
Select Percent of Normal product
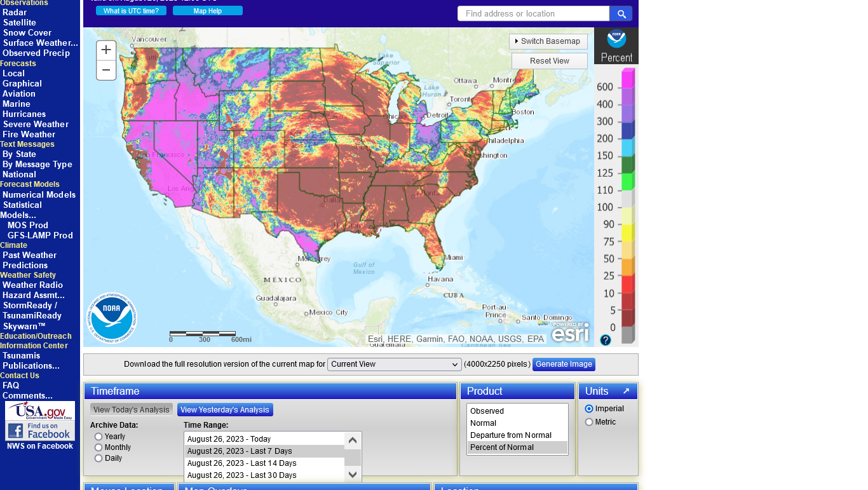tap(517, 447)
